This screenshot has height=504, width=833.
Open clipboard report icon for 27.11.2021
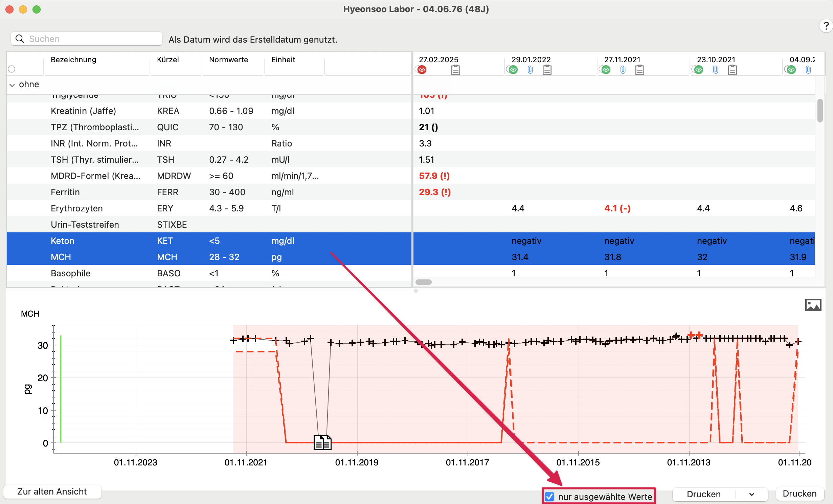(x=640, y=70)
